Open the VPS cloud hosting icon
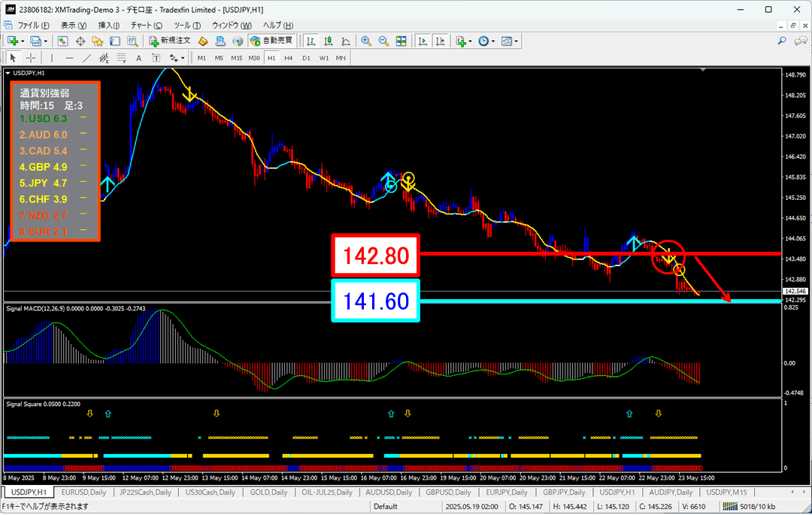This screenshot has height=515, width=812. coord(220,41)
